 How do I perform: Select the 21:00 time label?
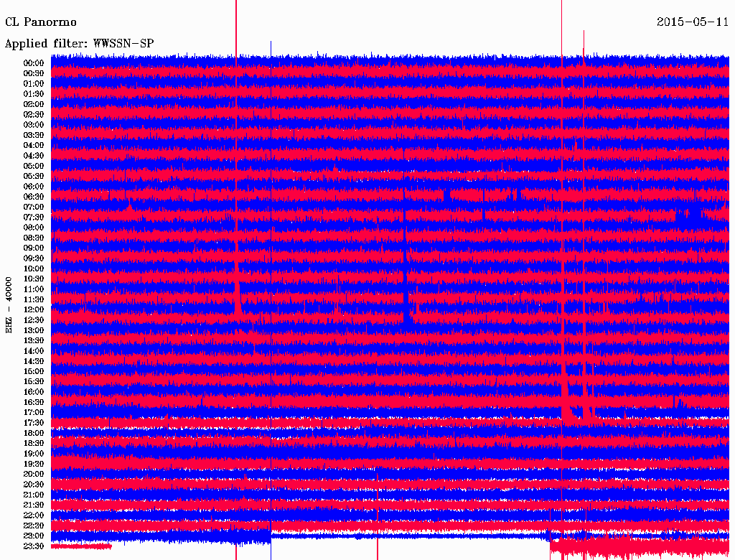34,495
